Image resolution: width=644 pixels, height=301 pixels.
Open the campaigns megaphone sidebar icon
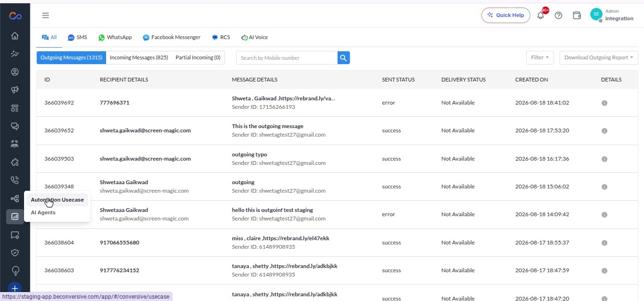(15, 90)
